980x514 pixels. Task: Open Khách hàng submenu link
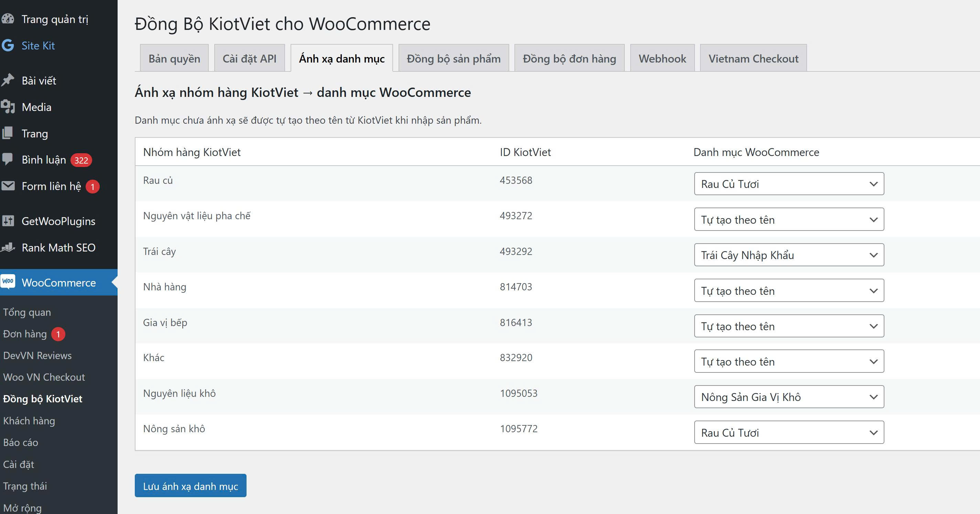coord(29,421)
